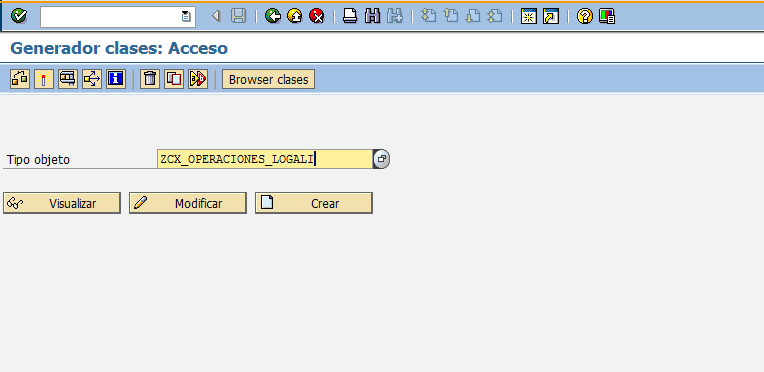This screenshot has height=372, width=764.
Task: Click the Create Shortcut icon
Action: point(551,17)
